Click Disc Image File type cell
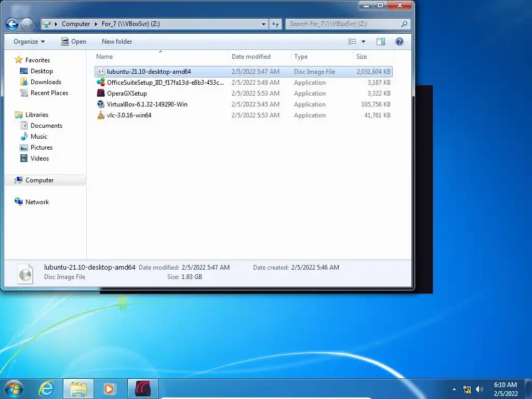This screenshot has width=532, height=399. tap(314, 72)
